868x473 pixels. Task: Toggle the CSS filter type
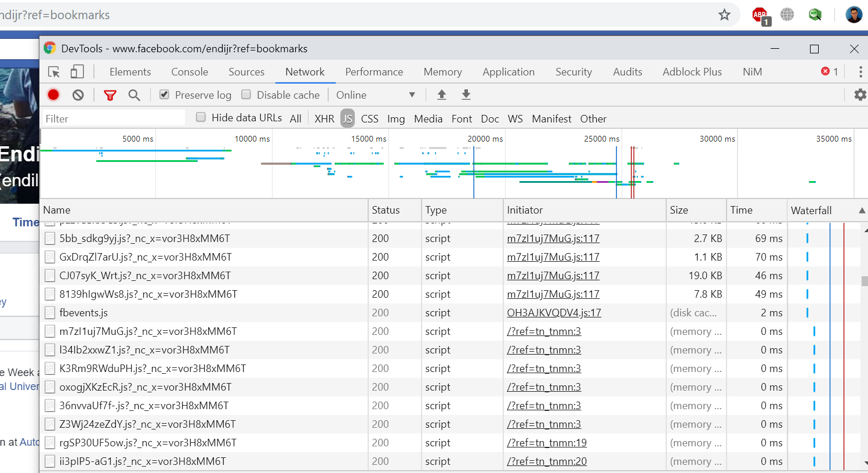369,118
